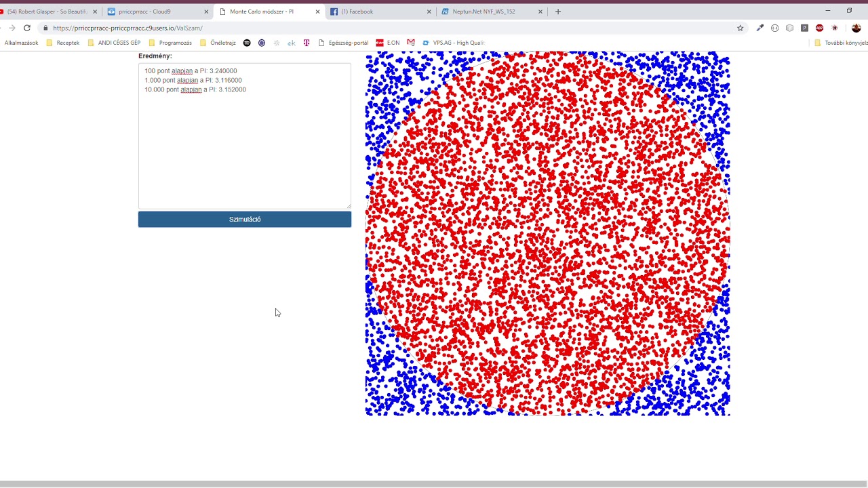Open a new browser tab
Viewport: 868px width, 488px height.
558,12
